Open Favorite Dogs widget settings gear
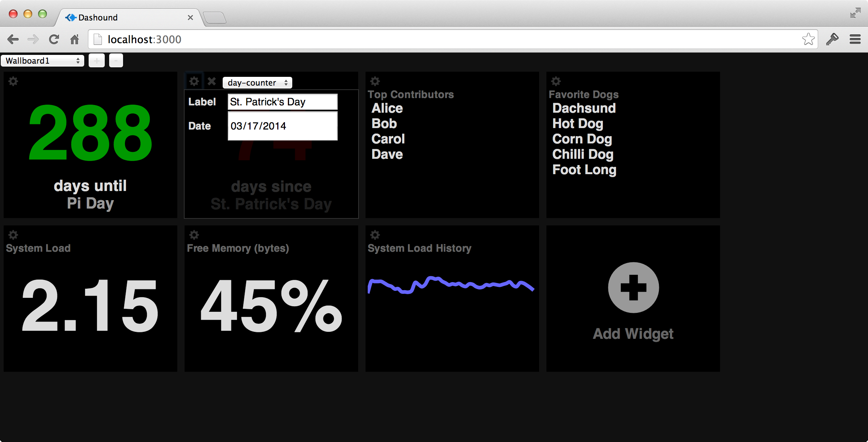868x442 pixels. (556, 81)
